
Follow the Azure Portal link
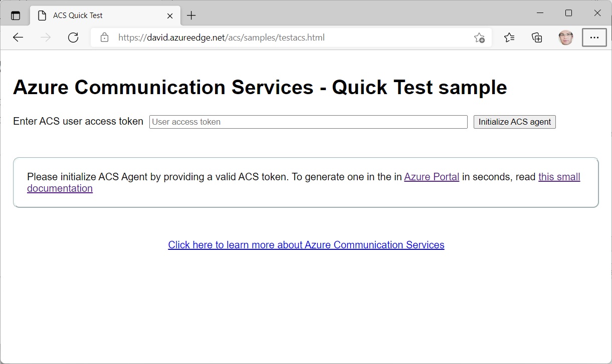click(x=432, y=177)
